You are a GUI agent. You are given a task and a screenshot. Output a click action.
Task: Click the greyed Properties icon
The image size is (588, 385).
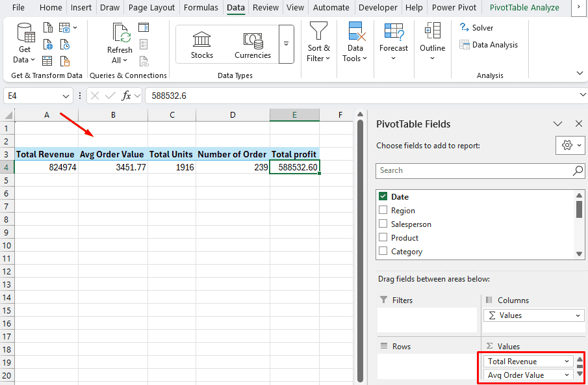(144, 45)
